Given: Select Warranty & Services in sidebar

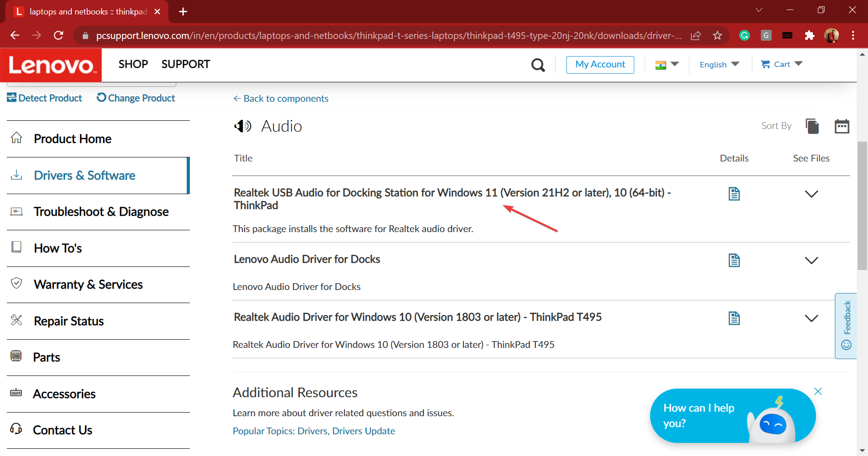Looking at the screenshot, I should coord(98,285).
